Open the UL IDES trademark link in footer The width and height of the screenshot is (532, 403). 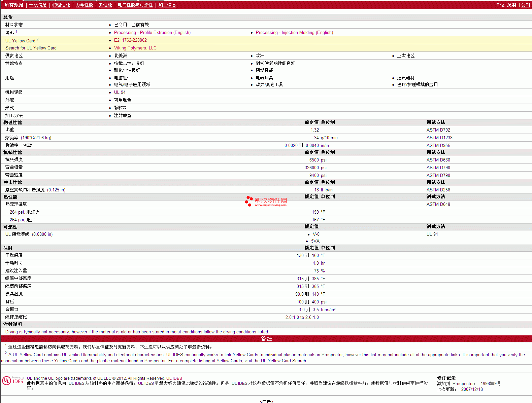pos(174,378)
